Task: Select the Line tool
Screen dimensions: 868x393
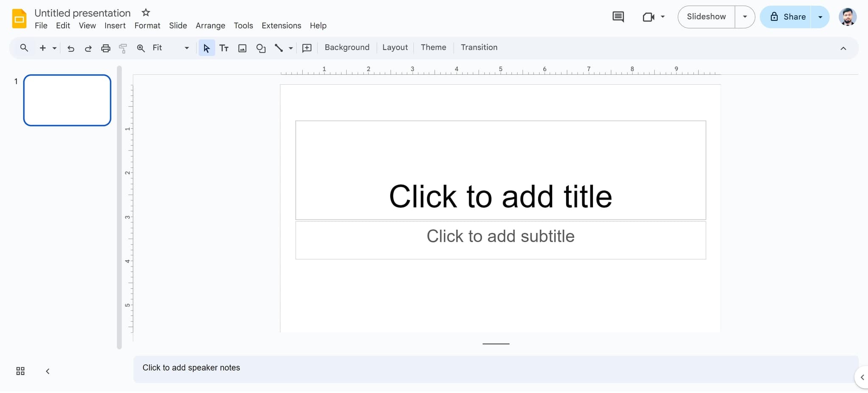Action: (279, 48)
